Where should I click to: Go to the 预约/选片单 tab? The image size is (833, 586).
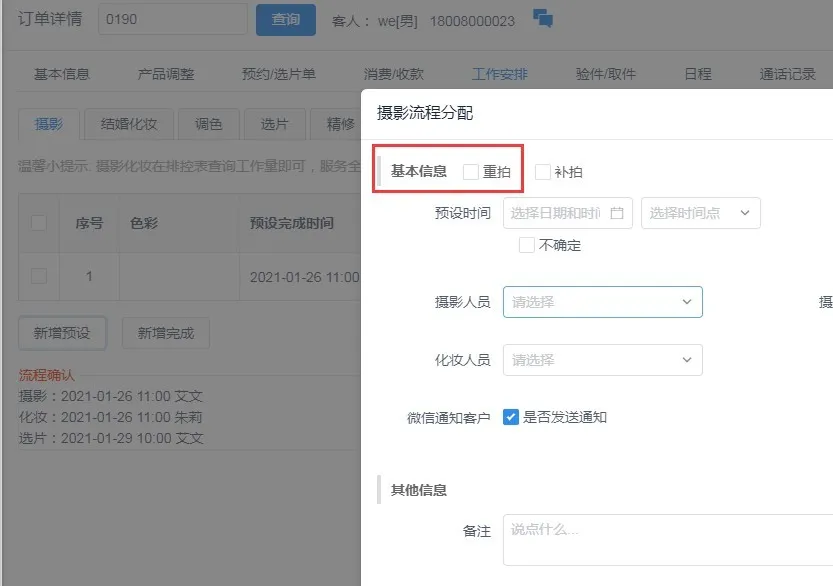[x=279, y=74]
